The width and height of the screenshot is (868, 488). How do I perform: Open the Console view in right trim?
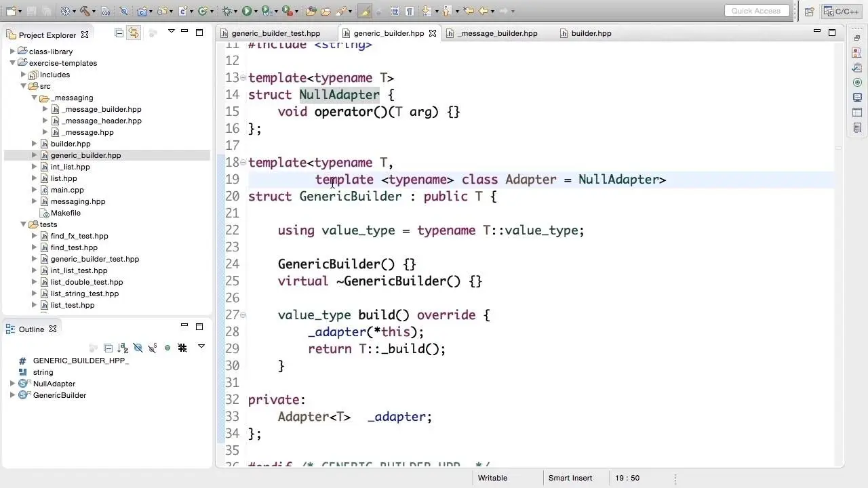tap(857, 98)
